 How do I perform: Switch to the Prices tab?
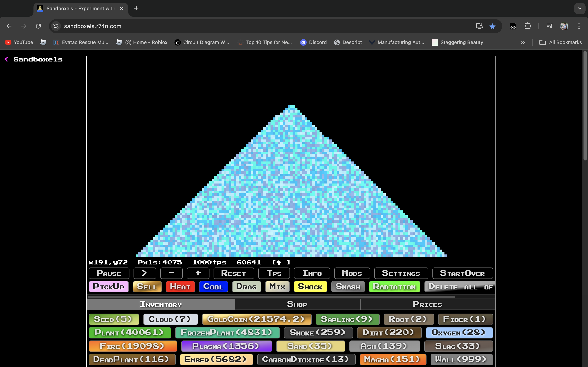427,304
